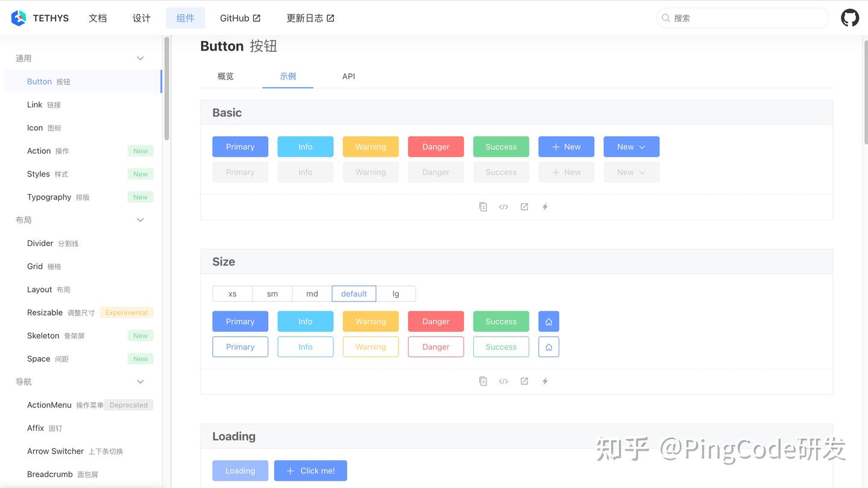Click the green Success button in Basic
Image resolution: width=868 pixels, height=488 pixels.
tap(501, 147)
